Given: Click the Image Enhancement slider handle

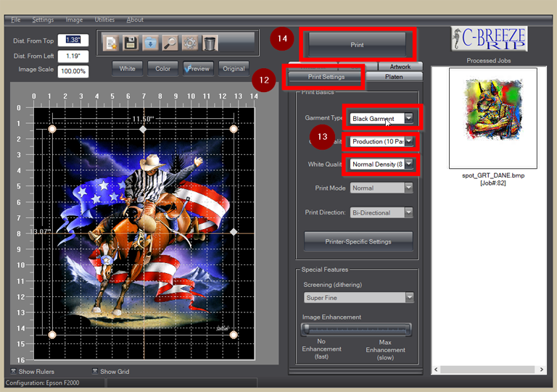Looking at the screenshot, I should 306,329.
